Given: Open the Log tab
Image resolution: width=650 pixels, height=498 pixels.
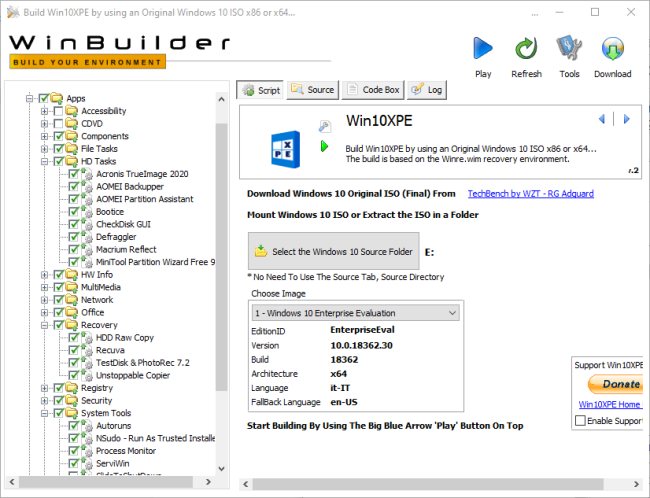Looking at the screenshot, I should point(427,90).
